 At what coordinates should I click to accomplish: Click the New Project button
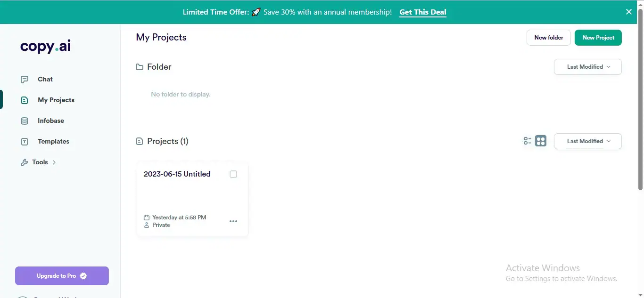598,38
